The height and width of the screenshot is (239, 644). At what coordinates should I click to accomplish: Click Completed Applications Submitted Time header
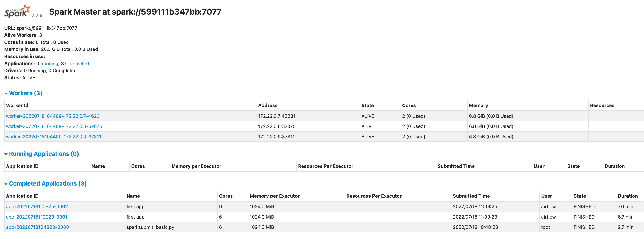pos(471,196)
